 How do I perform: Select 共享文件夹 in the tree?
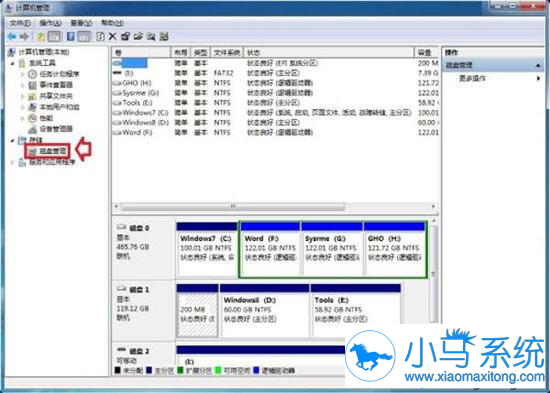pos(56,96)
